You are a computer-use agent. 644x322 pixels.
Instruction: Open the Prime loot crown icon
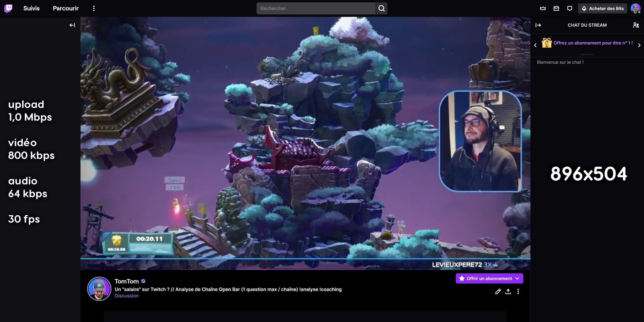pyautogui.click(x=543, y=8)
